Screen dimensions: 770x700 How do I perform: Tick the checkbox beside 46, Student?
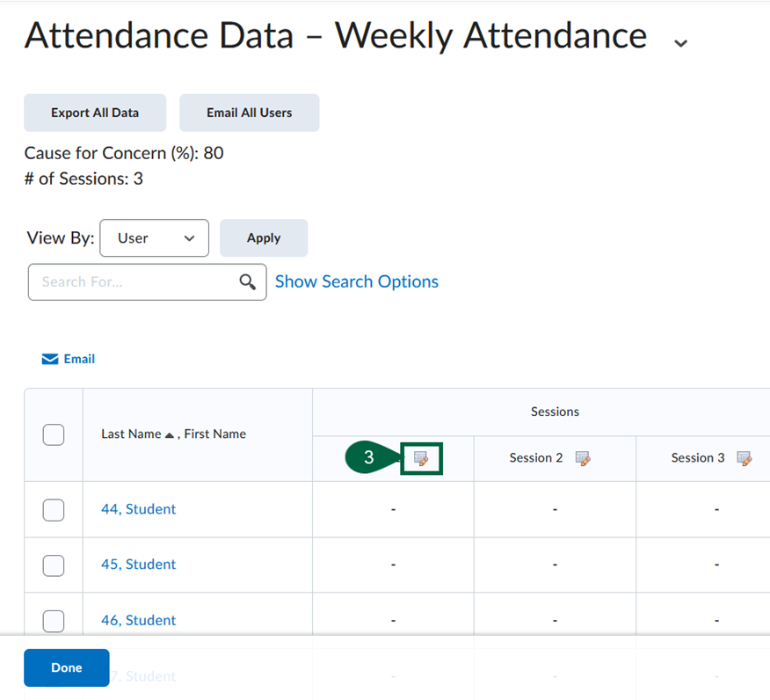click(x=54, y=620)
